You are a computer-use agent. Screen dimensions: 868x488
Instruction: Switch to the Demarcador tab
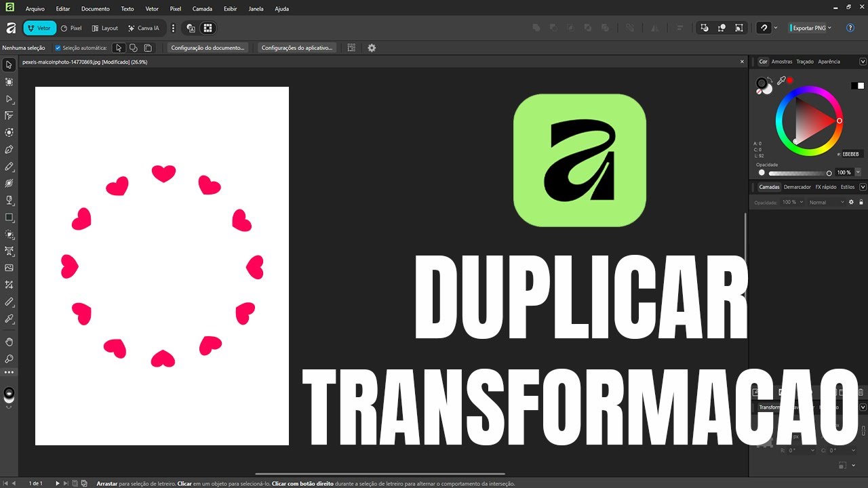click(x=797, y=187)
